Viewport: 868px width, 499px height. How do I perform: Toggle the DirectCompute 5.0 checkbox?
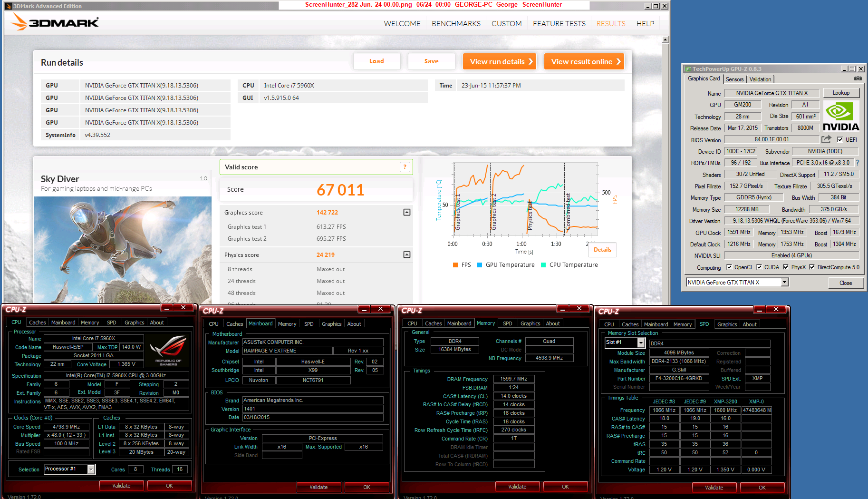[812, 267]
